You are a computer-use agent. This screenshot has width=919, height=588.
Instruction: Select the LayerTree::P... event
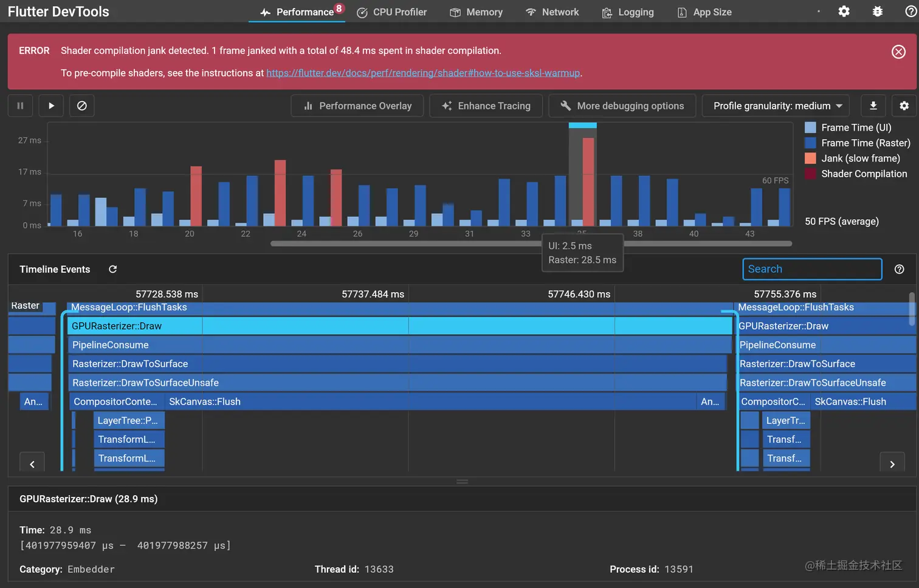coord(129,420)
